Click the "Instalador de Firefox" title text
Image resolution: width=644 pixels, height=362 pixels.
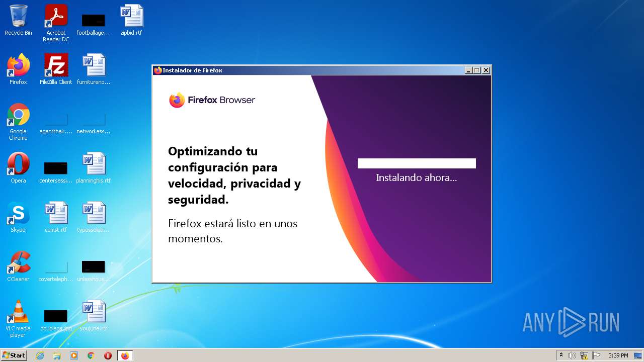tap(192, 70)
